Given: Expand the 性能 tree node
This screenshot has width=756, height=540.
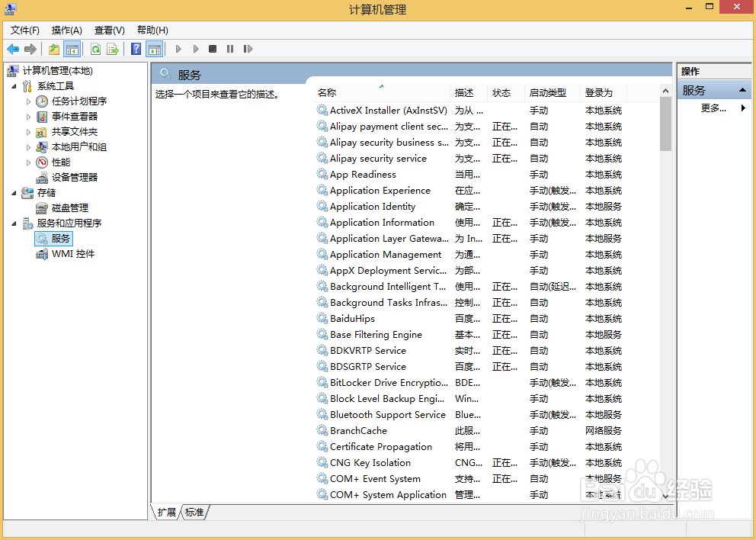Looking at the screenshot, I should coord(28,162).
